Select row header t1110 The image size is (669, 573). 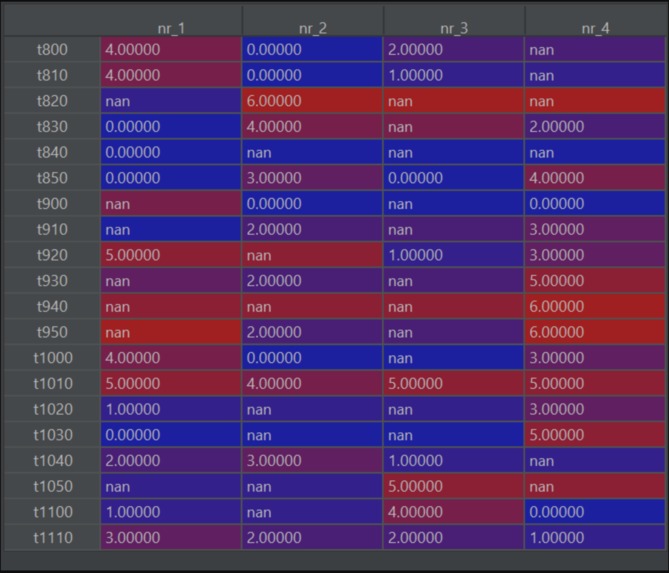pos(52,538)
